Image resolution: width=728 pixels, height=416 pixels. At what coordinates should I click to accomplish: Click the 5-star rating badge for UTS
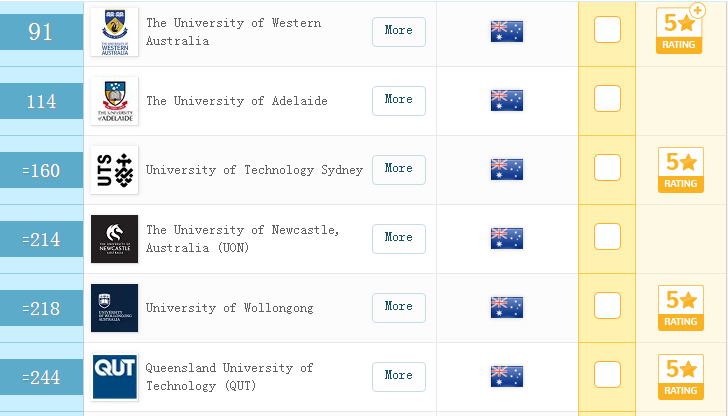point(680,169)
